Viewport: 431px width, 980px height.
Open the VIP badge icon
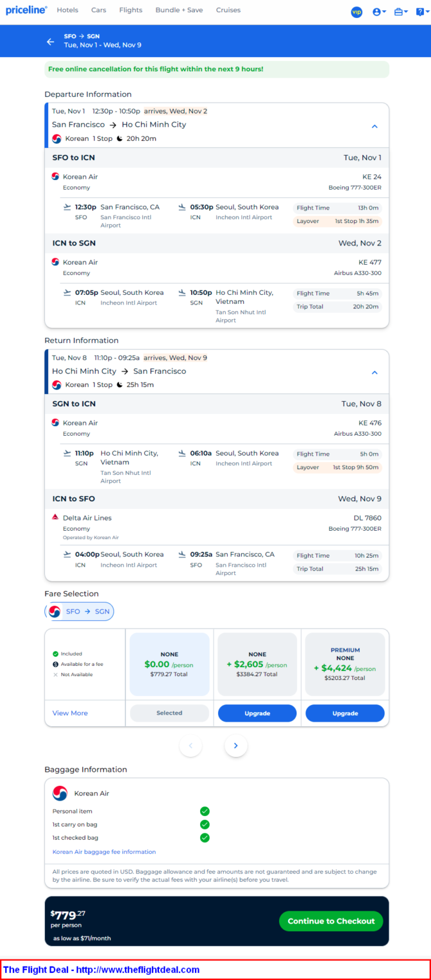tap(356, 12)
